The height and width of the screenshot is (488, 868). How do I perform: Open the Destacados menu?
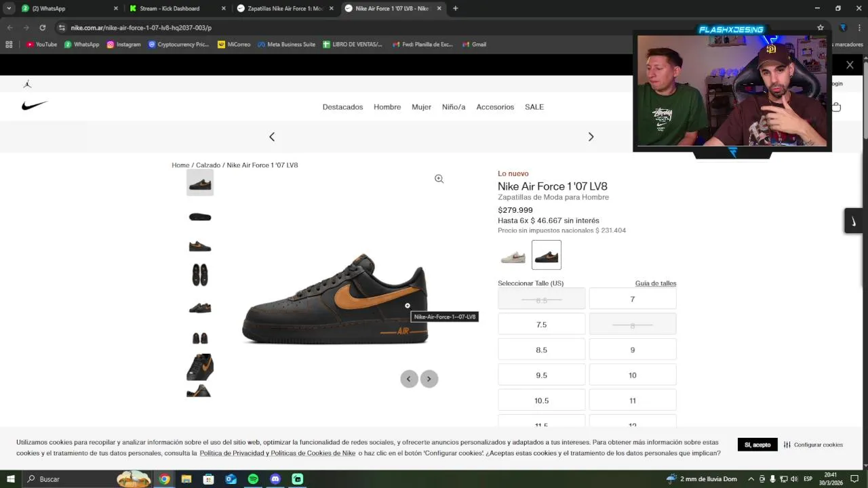point(342,107)
